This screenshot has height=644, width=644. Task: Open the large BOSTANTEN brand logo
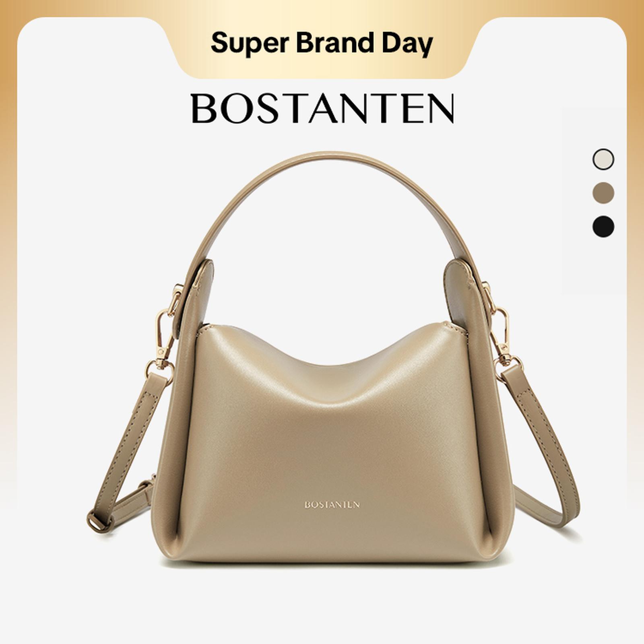click(x=323, y=109)
